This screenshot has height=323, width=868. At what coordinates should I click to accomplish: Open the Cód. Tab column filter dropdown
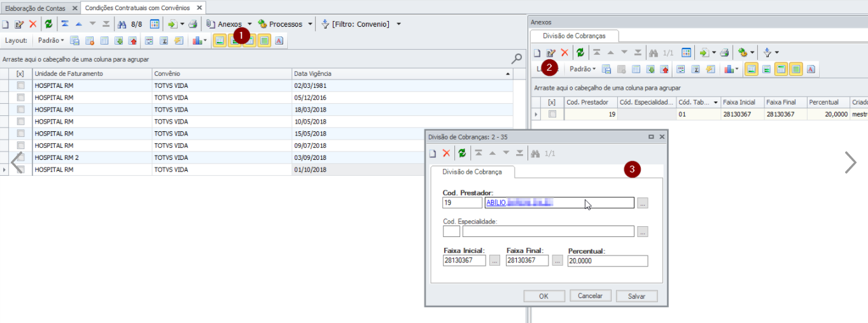(x=716, y=102)
